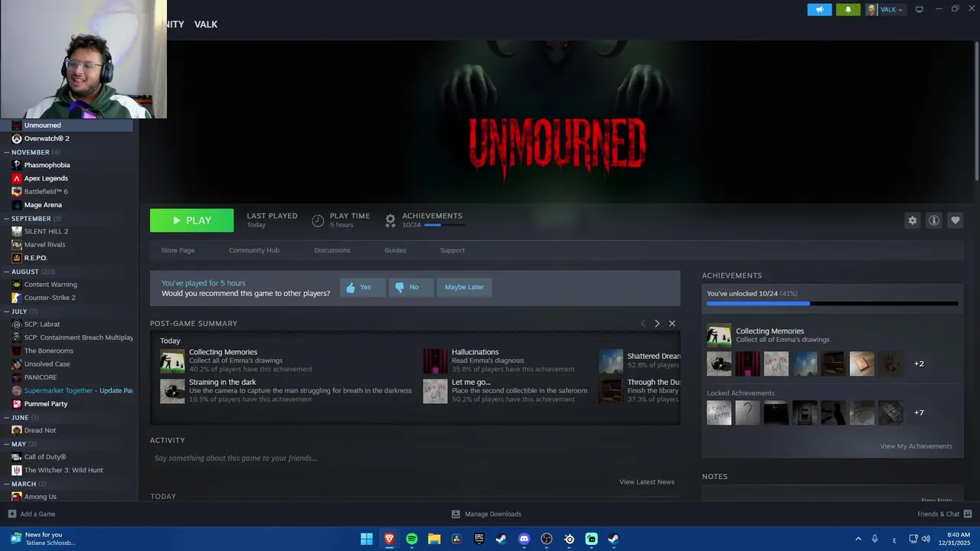Go to next post-game summary page
This screenshot has height=551, width=980.
click(x=657, y=324)
